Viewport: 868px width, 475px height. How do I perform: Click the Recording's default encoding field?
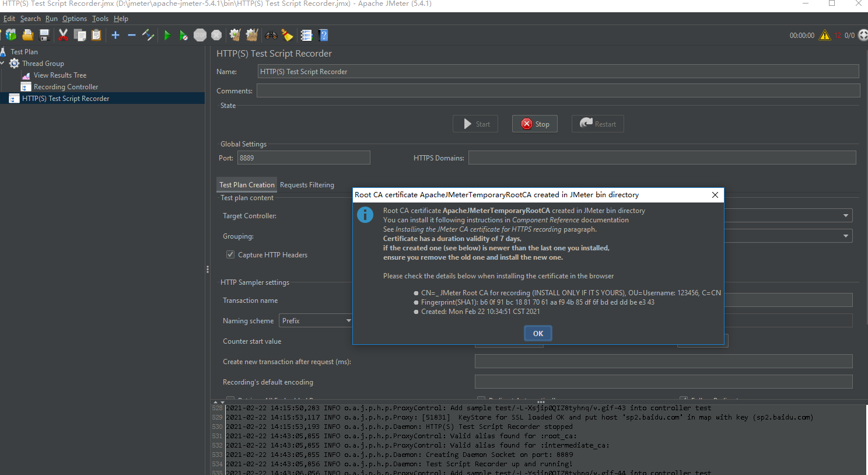click(664, 382)
